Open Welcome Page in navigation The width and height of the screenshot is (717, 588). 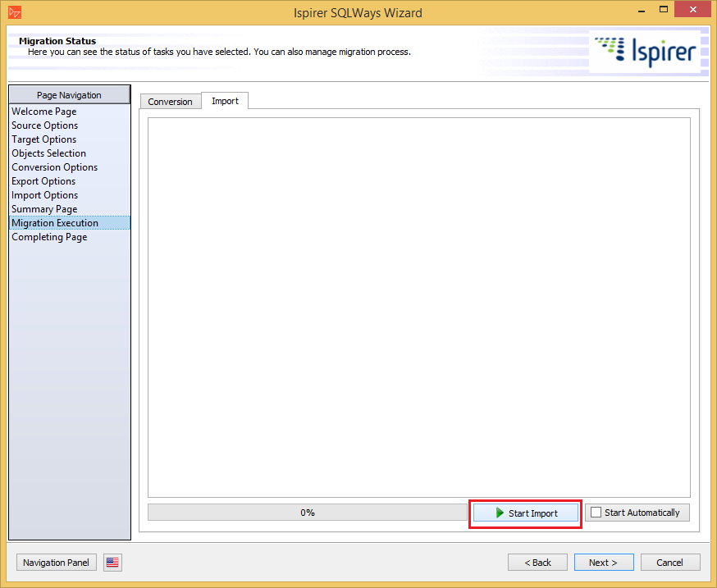(x=44, y=112)
